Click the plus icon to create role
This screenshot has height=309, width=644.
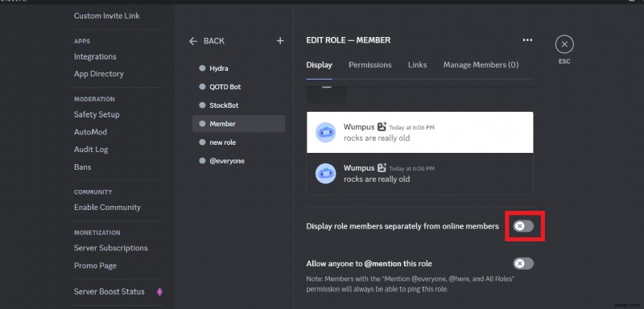(x=280, y=40)
